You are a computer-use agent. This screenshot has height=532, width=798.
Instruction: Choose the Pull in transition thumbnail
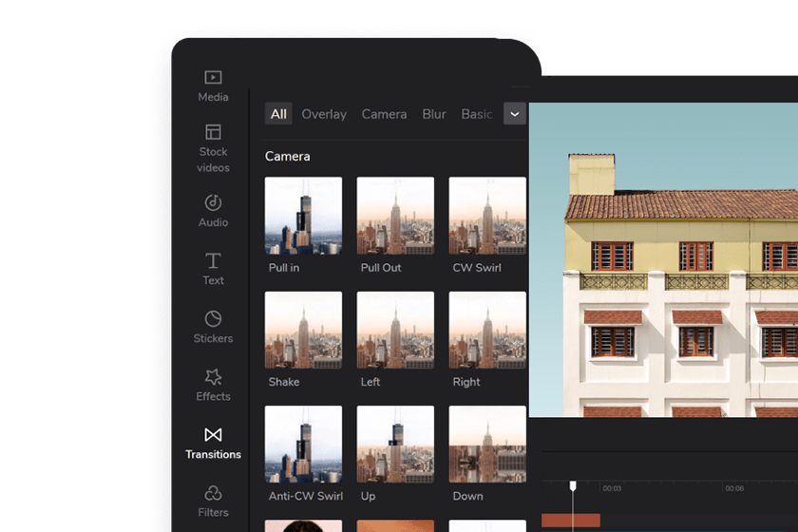click(303, 216)
